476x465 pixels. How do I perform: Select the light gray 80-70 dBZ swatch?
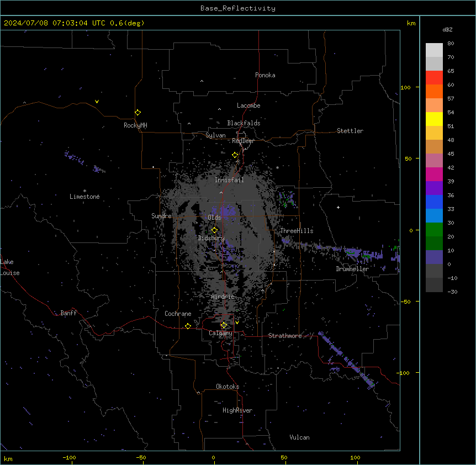[434, 50]
